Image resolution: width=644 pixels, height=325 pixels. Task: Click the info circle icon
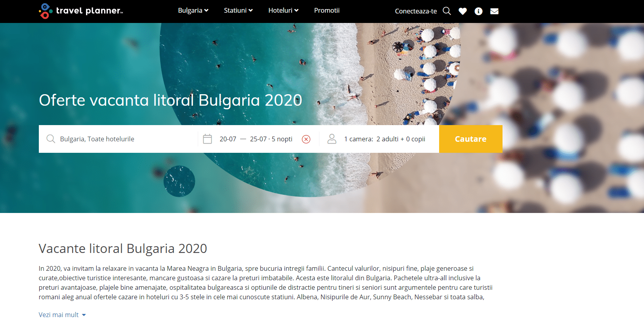tap(478, 11)
